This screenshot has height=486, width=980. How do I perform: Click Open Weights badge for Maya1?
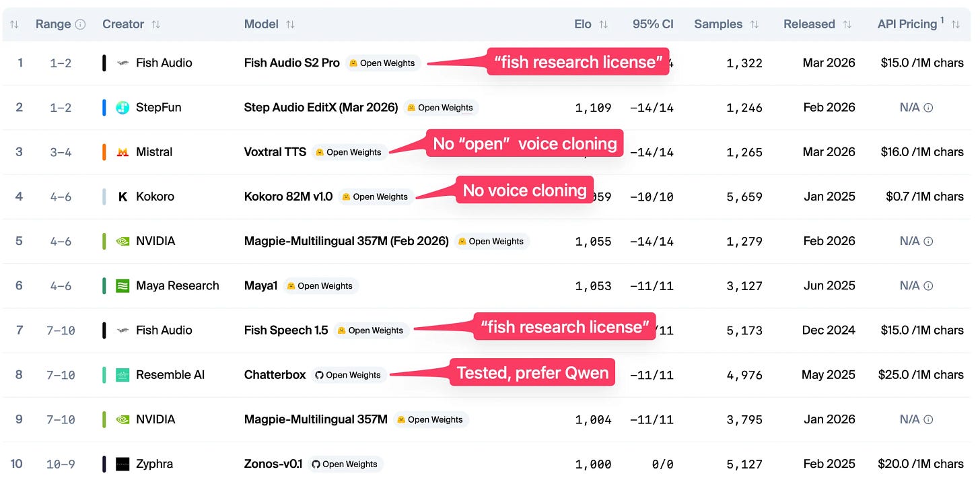coord(320,286)
